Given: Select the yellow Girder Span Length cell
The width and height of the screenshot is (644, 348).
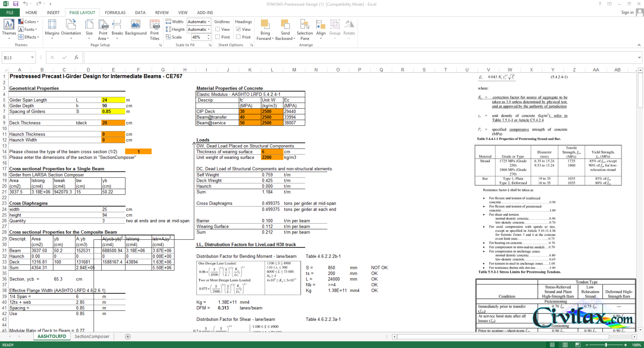Looking at the screenshot, I should (113, 100).
